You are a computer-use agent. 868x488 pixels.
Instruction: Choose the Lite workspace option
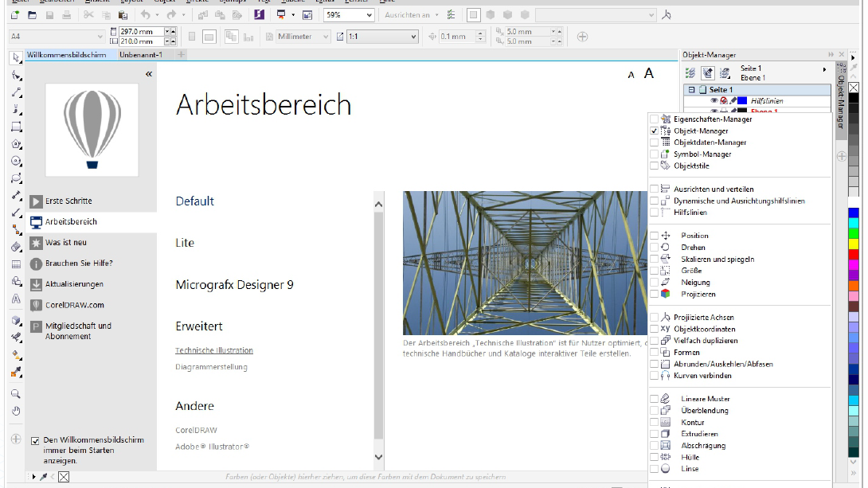[x=185, y=243]
